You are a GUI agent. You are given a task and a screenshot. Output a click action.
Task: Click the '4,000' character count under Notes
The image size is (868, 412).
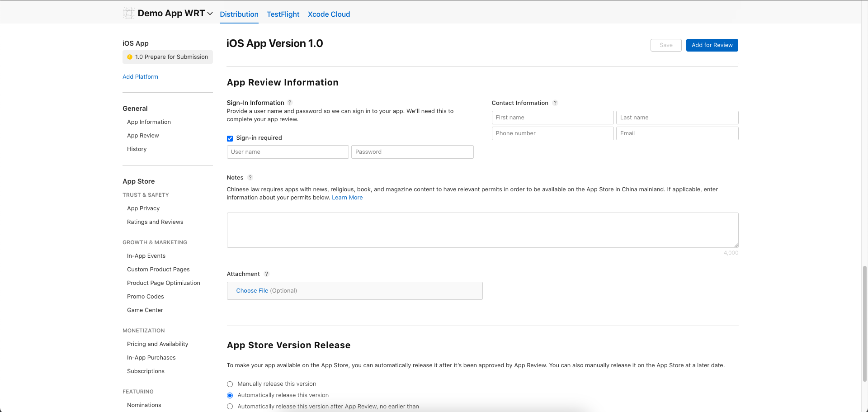point(731,253)
